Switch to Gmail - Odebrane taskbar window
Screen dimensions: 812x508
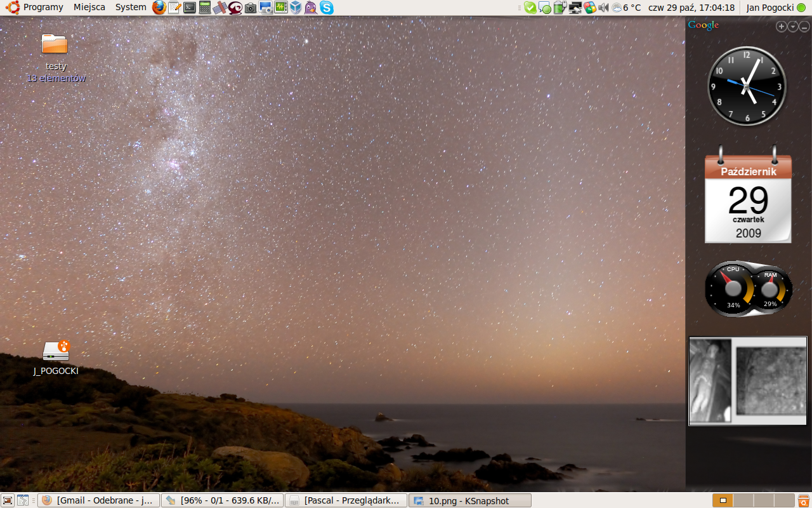[98, 500]
